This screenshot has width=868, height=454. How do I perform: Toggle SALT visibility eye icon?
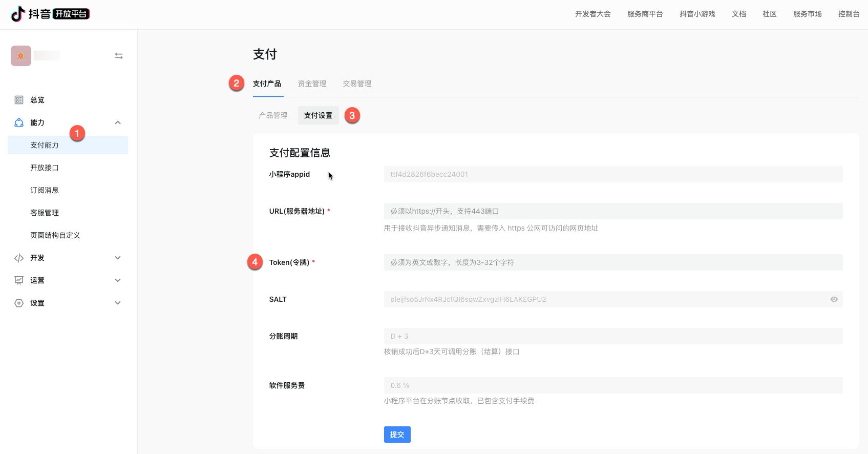click(834, 299)
